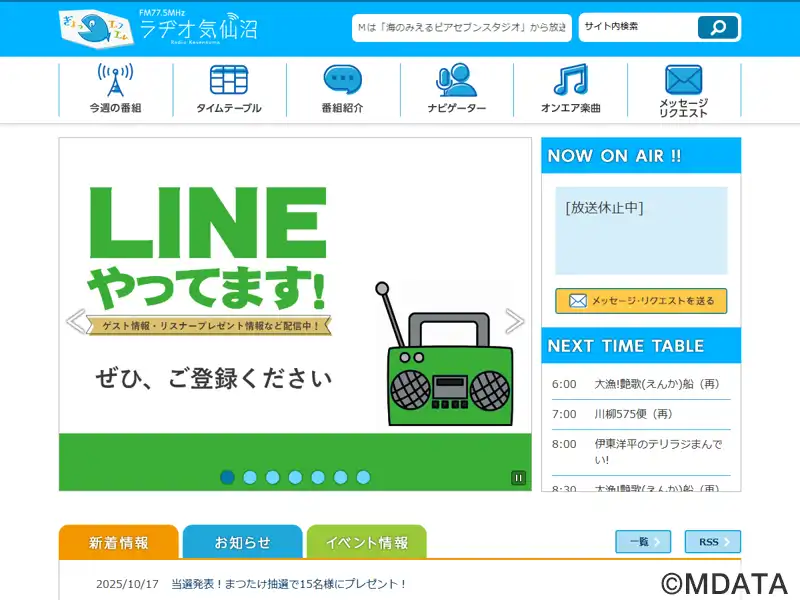Switch to イベント情報 tab
This screenshot has height=600, width=800.
coord(367,542)
